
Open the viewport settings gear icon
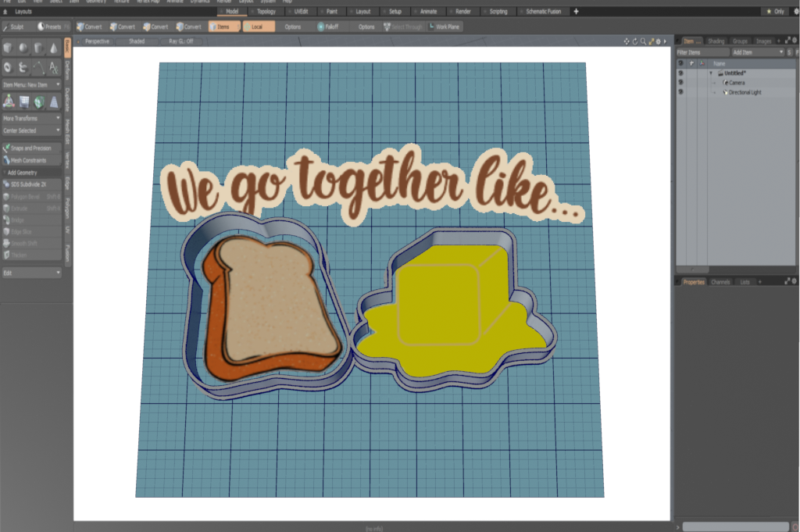click(x=658, y=41)
